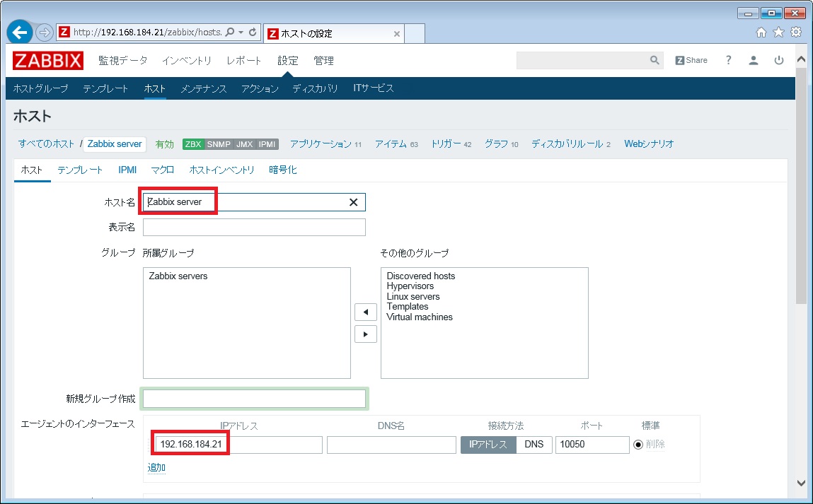
Task: Click the 有効 status link
Action: (164, 144)
